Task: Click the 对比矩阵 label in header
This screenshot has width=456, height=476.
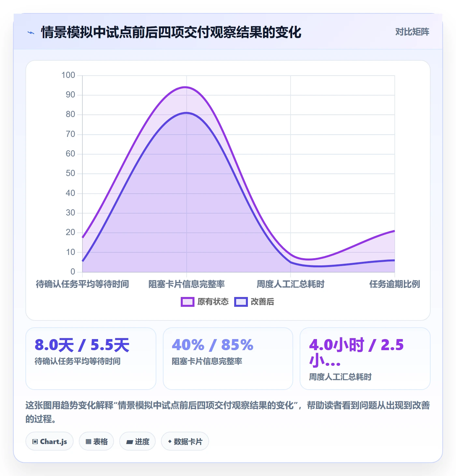Action: (412, 32)
